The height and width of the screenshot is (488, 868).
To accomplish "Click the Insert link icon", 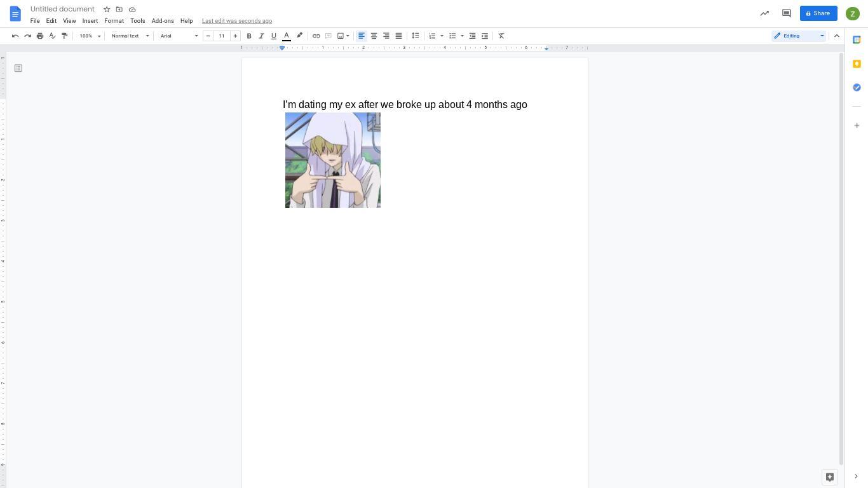I will tap(316, 36).
